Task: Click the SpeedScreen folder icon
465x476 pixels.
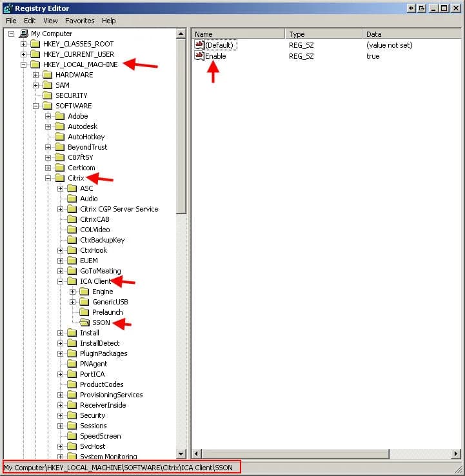Action: pyautogui.click(x=72, y=436)
